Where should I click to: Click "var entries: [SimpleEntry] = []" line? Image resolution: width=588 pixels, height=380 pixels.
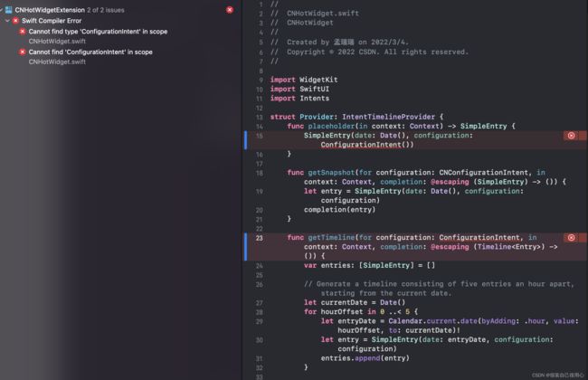[369, 265]
